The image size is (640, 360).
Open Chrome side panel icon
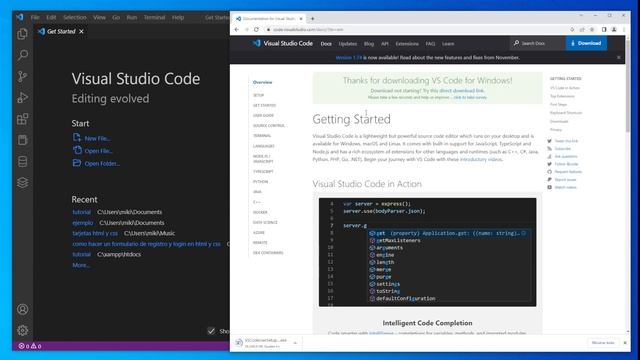604,29
